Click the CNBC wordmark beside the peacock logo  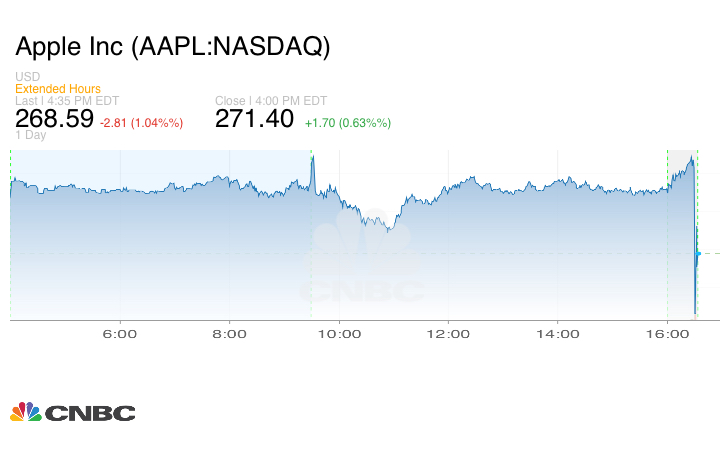88,413
